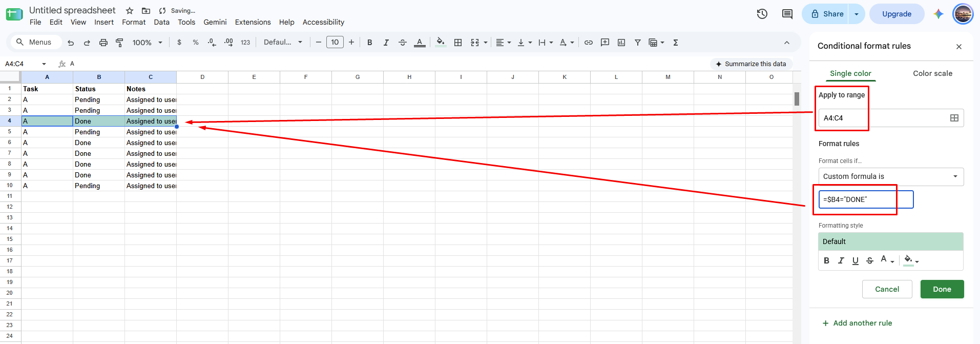This screenshot has width=980, height=344.
Task: Open the text color picker in toolbar
Action: click(420, 43)
